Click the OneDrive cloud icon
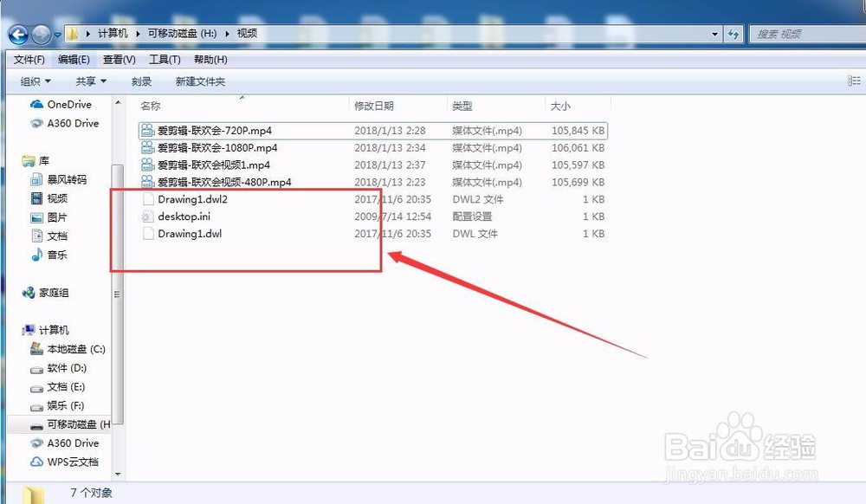This screenshot has width=866, height=504. [x=36, y=104]
